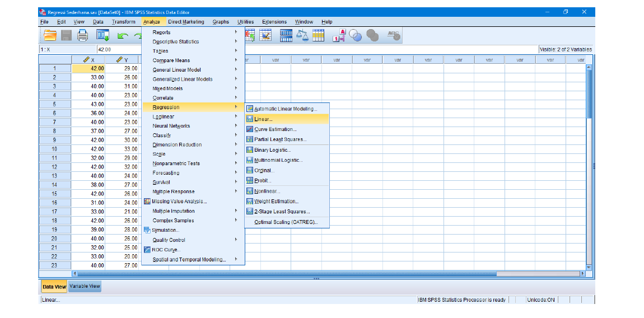
Task: Click the ROC Curve menu entry icon
Action: (147, 249)
